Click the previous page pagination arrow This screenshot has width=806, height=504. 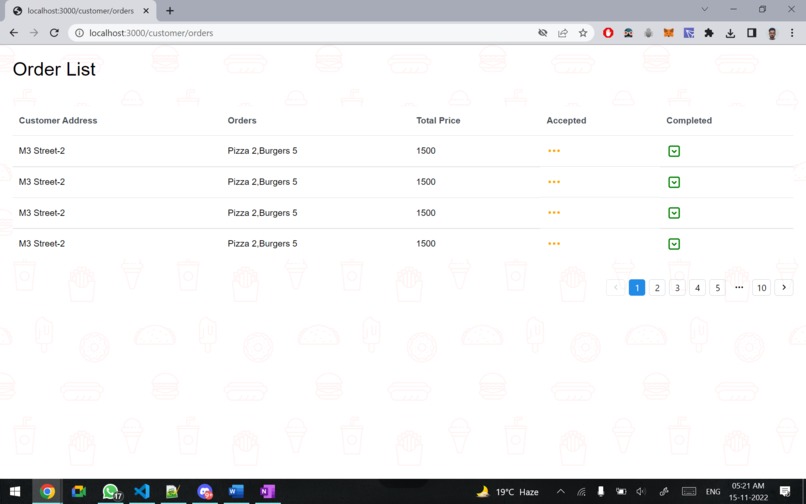tap(616, 287)
